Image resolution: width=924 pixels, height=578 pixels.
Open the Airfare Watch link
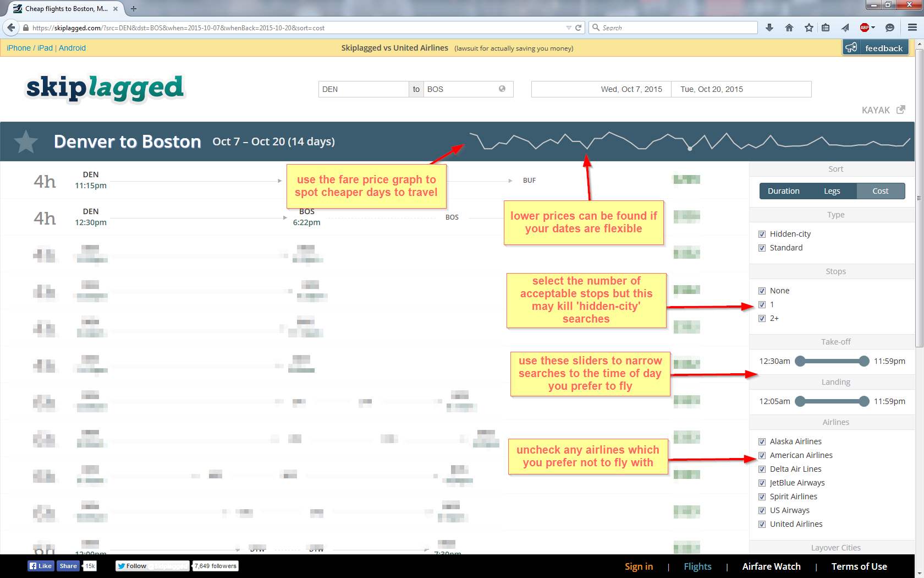click(x=771, y=566)
